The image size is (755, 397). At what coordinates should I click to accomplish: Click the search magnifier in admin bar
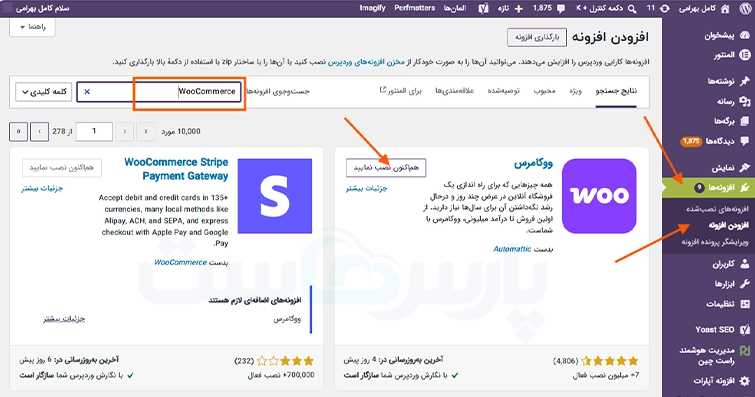632,9
